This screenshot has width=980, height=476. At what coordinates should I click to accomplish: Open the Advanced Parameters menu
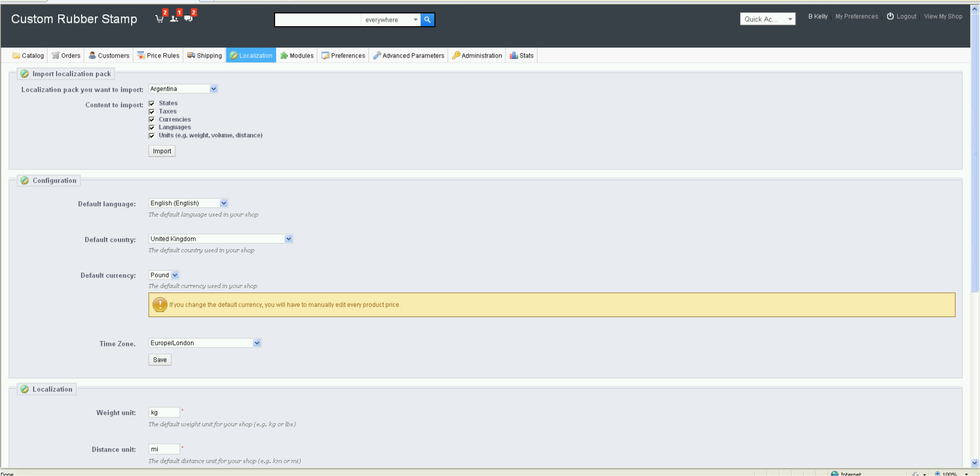tap(408, 55)
